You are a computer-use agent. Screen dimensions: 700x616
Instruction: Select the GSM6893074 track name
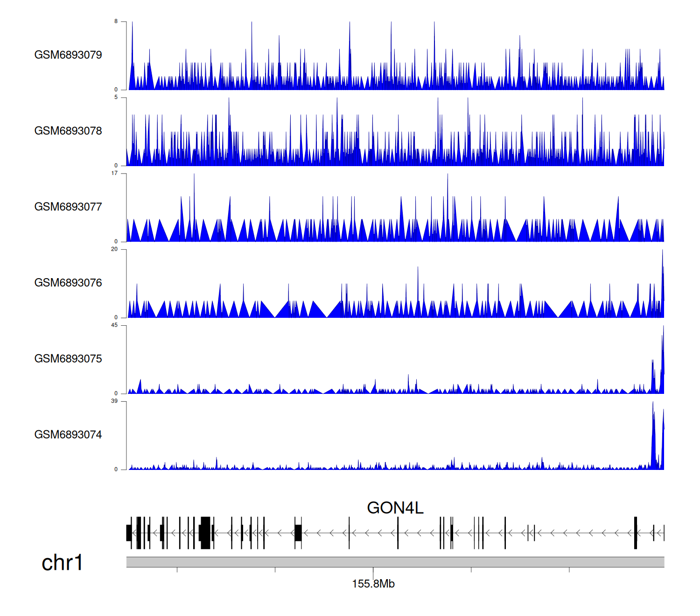(68, 435)
